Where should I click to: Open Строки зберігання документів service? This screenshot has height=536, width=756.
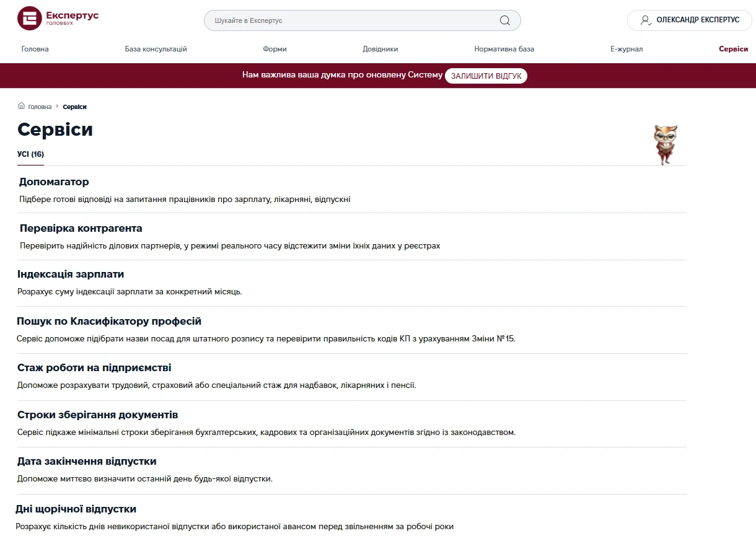click(97, 415)
